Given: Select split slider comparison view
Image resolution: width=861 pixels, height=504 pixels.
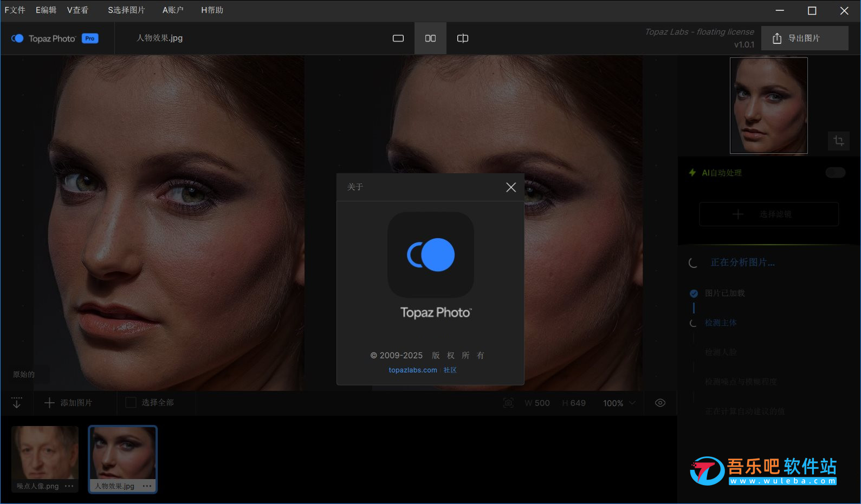Looking at the screenshot, I should click(462, 38).
